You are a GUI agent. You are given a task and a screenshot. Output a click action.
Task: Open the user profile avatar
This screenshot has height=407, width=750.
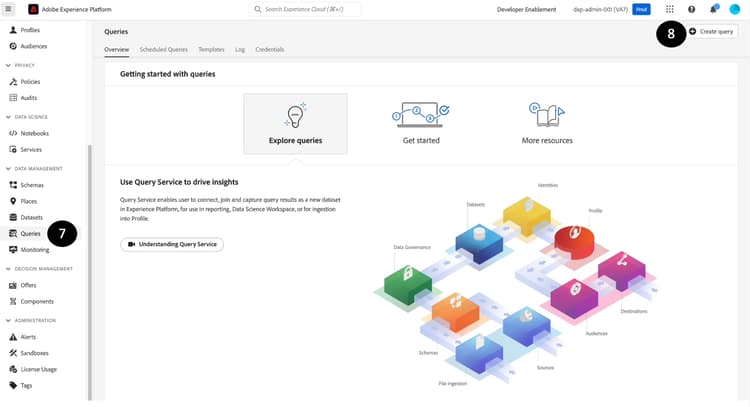pyautogui.click(x=735, y=9)
